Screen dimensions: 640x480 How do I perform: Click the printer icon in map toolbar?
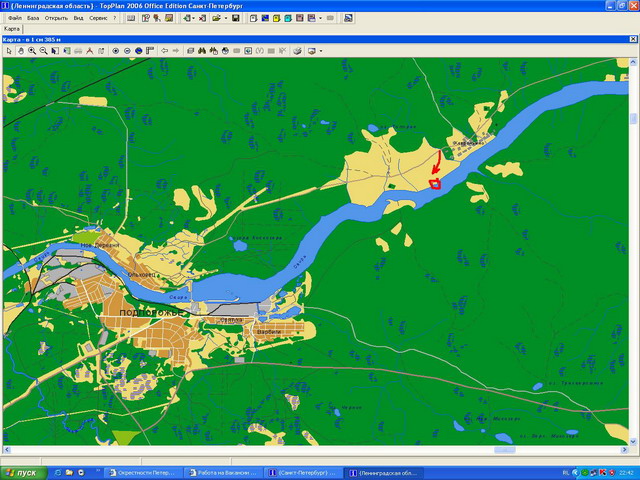[x=297, y=50]
